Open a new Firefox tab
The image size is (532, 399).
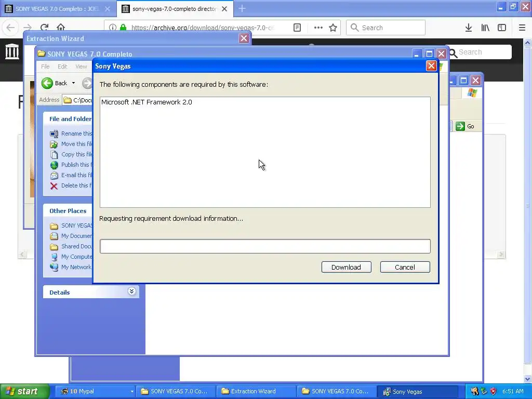coord(242,9)
